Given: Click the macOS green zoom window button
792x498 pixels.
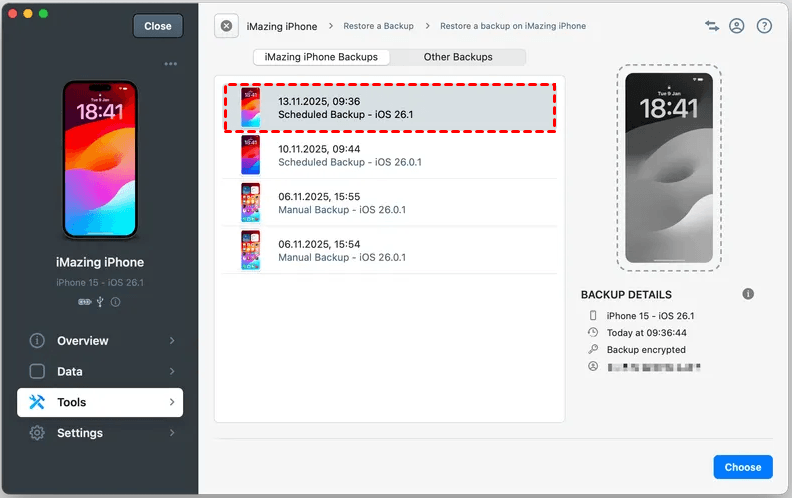Looking at the screenshot, I should coord(43,14).
